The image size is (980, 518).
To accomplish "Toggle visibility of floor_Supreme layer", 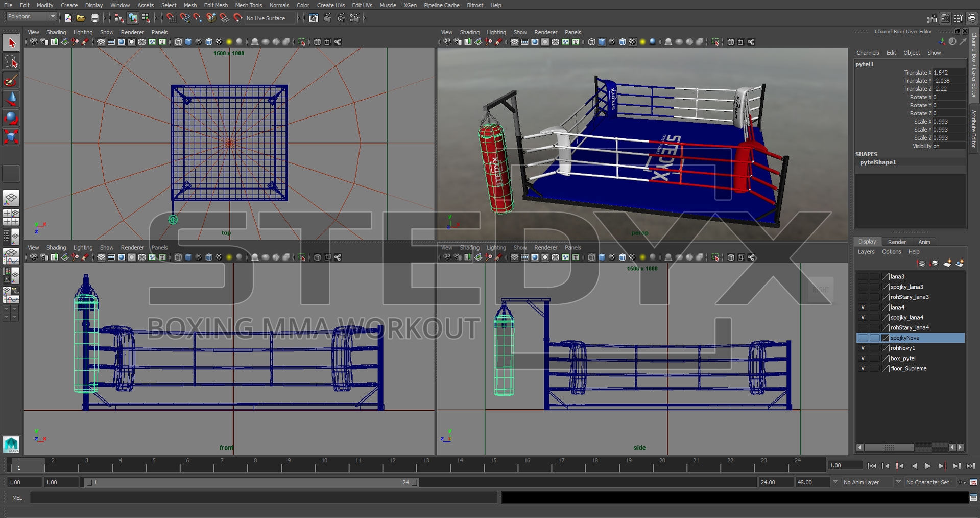I will click(x=863, y=368).
